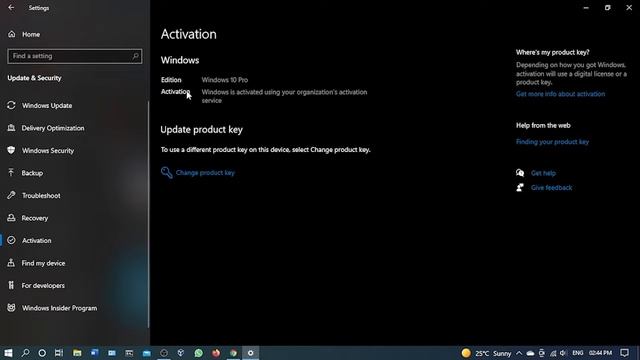Click the Find a setting search box

tap(75, 56)
